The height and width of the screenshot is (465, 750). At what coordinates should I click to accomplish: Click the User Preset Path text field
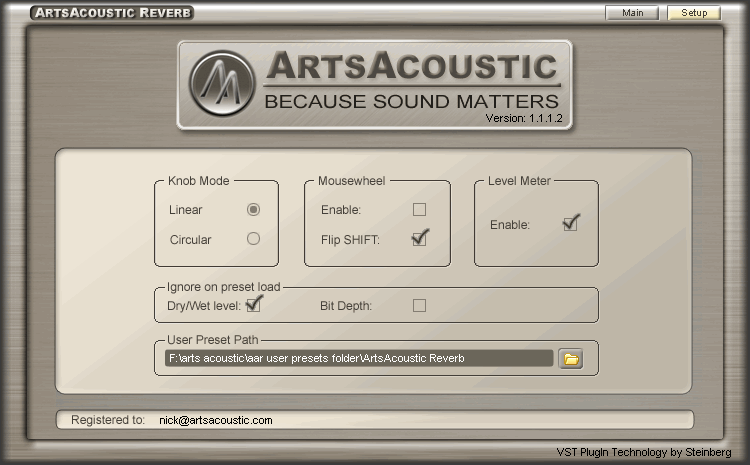coord(358,358)
